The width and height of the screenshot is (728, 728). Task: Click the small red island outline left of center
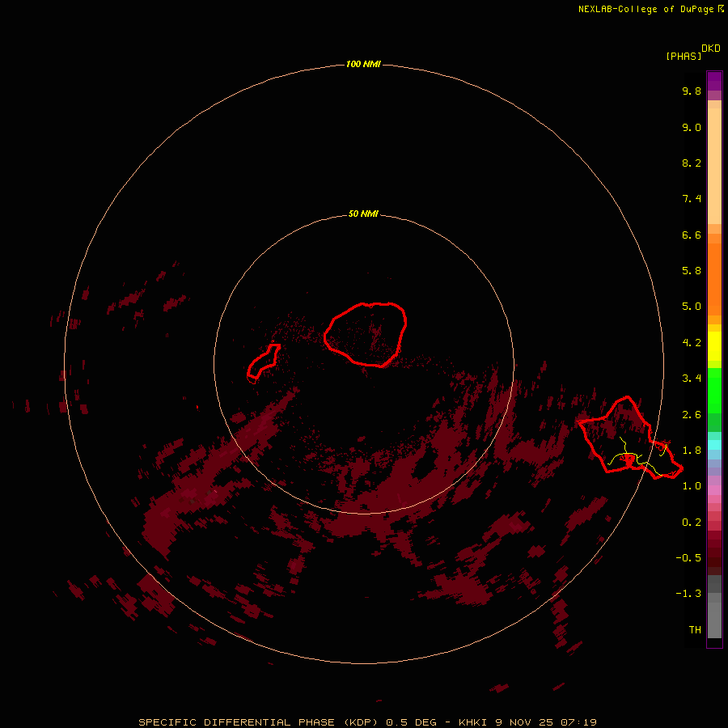coord(263,362)
